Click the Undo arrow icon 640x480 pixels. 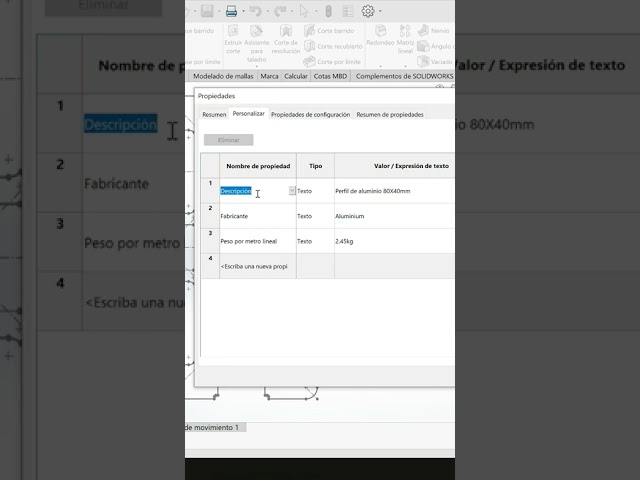(x=256, y=11)
